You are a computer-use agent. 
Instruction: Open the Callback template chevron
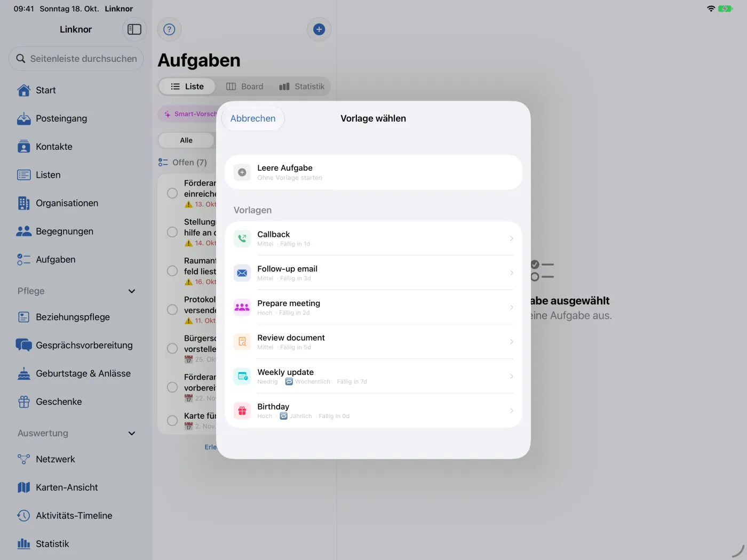pos(511,238)
